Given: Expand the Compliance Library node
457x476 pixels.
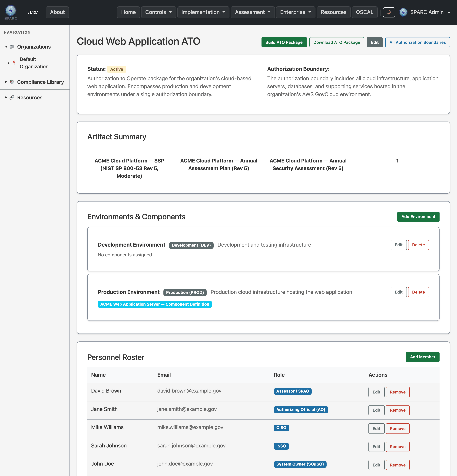Looking at the screenshot, I should point(6,82).
